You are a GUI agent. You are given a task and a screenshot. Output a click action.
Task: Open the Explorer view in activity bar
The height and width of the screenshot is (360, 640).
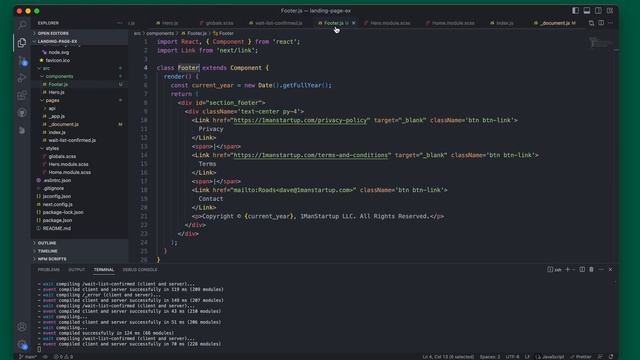(x=22, y=42)
